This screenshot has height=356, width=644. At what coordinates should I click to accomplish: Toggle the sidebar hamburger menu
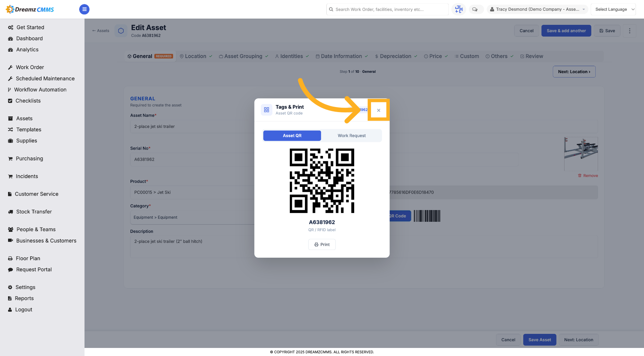click(x=84, y=9)
